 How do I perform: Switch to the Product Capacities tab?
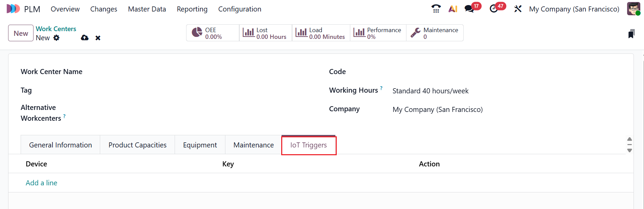click(137, 145)
